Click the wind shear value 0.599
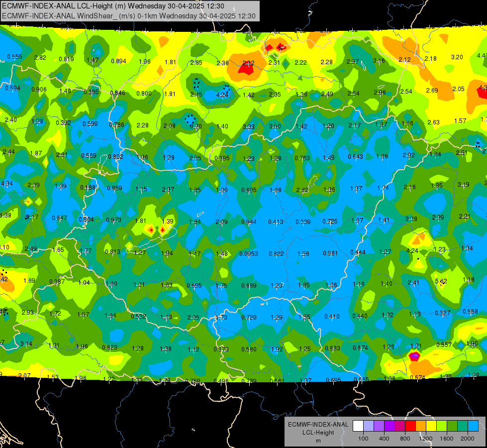The height and width of the screenshot is (448, 487). [x=90, y=124]
